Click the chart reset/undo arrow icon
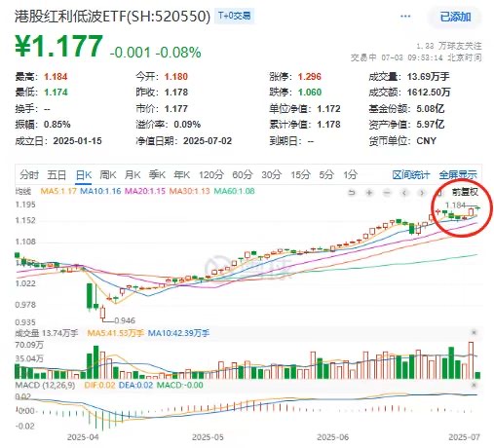494x448 pixels. pos(352,193)
